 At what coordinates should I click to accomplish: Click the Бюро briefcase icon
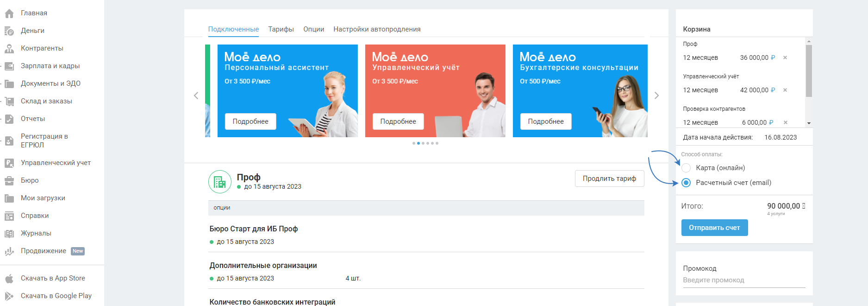coord(9,181)
